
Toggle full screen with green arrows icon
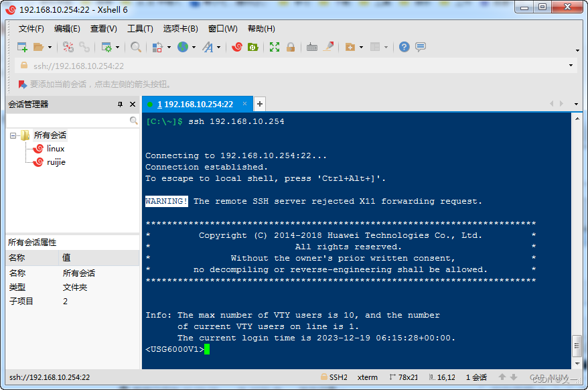coord(275,47)
